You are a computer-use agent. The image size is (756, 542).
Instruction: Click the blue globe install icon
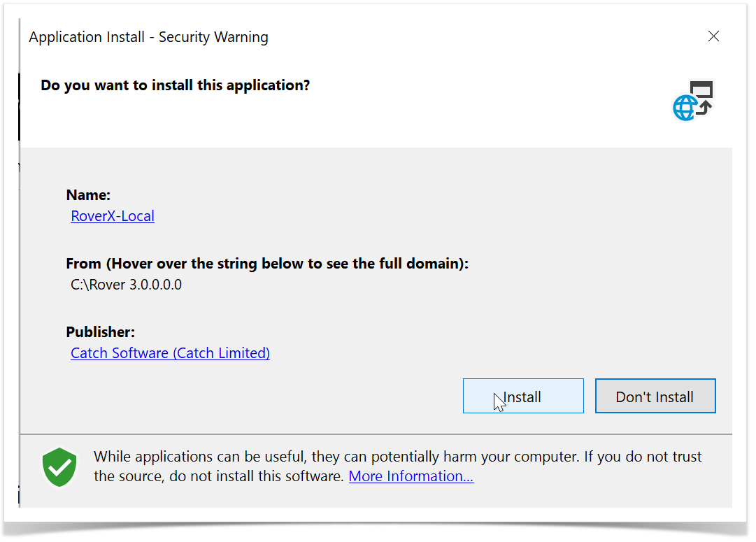(685, 108)
